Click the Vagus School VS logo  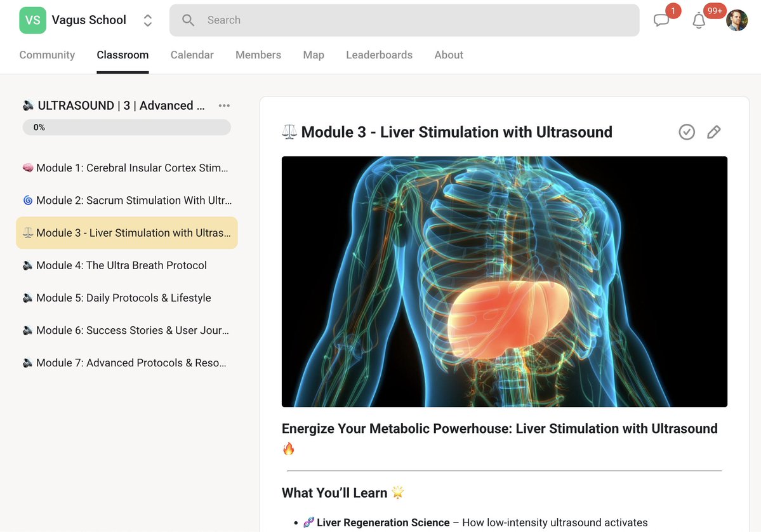coord(32,20)
